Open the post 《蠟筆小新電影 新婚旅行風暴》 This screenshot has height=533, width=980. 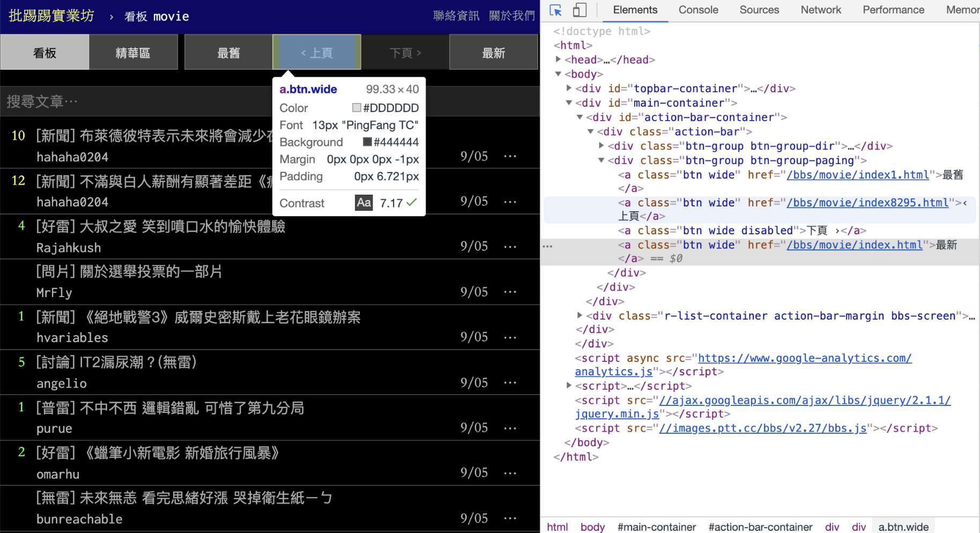coord(157,453)
